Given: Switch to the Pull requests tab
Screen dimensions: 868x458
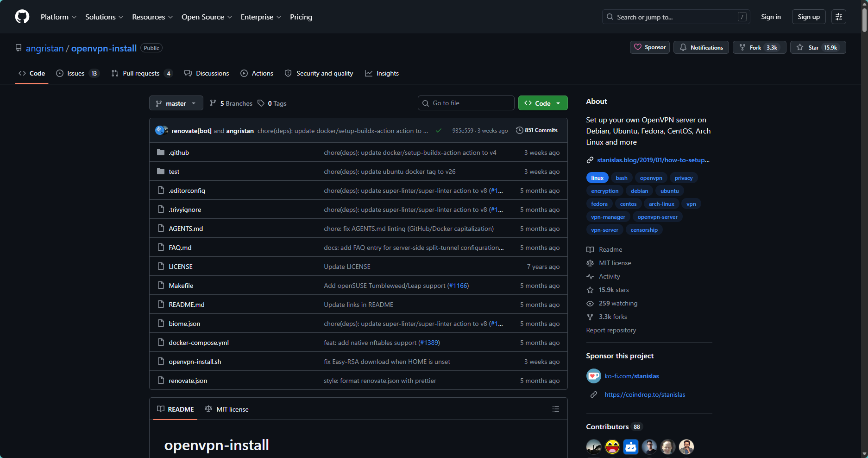Looking at the screenshot, I should tap(142, 73).
